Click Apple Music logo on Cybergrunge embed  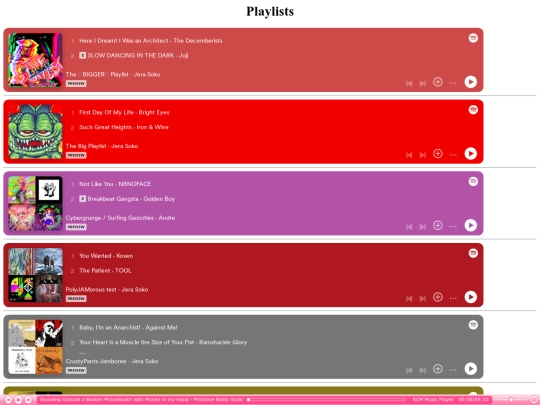pos(473,181)
